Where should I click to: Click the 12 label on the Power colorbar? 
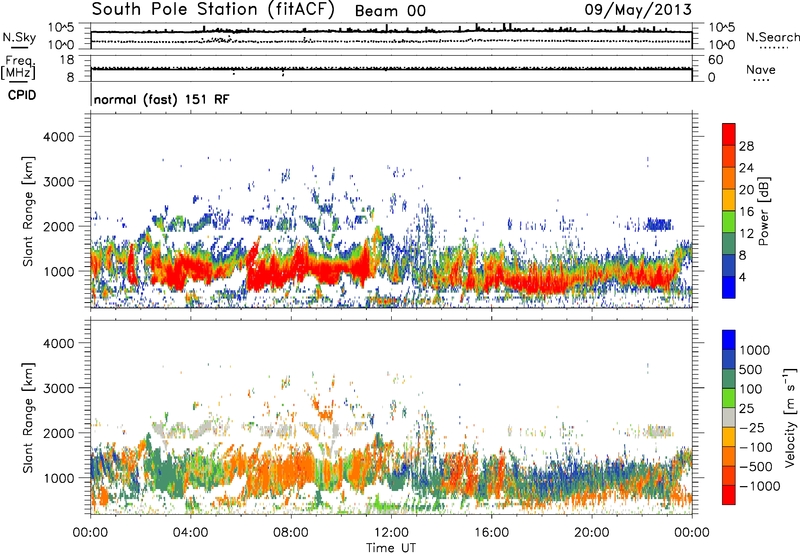(746, 234)
